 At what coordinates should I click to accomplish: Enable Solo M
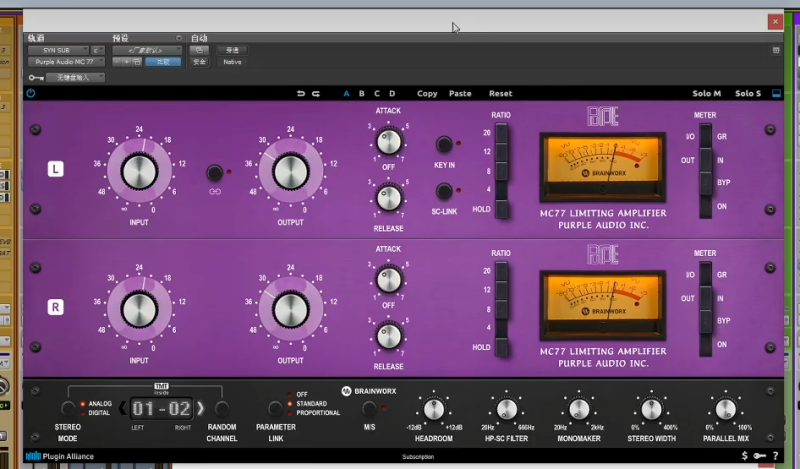707,93
